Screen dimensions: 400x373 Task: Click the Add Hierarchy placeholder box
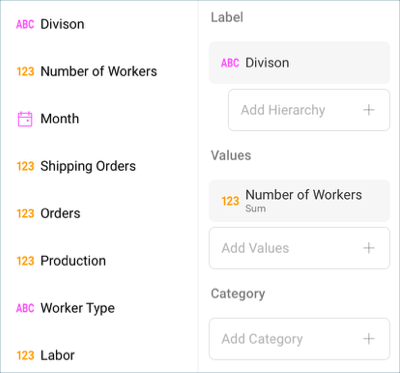click(x=309, y=110)
